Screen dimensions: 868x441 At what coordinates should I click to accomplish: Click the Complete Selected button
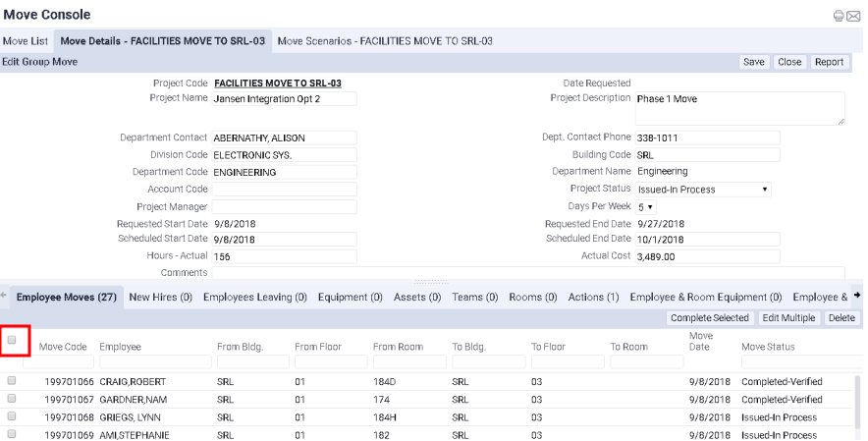point(710,318)
